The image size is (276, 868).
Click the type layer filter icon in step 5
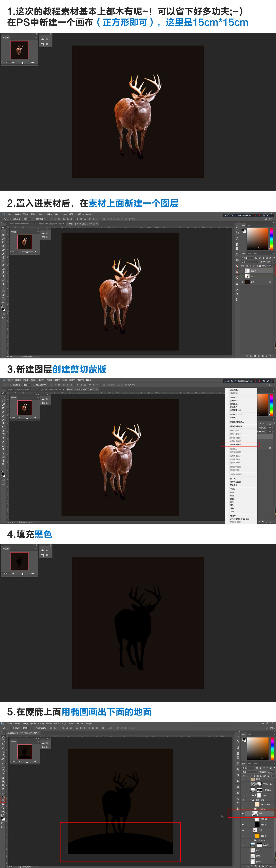[264, 768]
